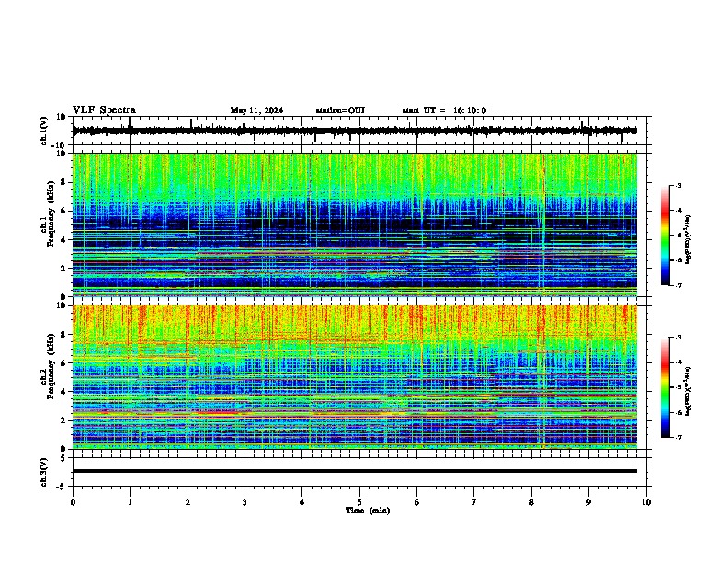Click the ch.3 flat voltage trace
The image size is (728, 563).
click(x=354, y=471)
